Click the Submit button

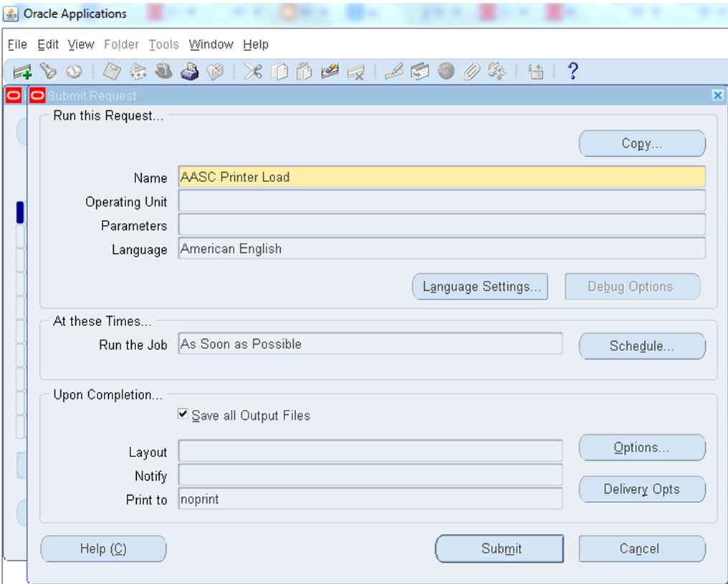pyautogui.click(x=499, y=549)
